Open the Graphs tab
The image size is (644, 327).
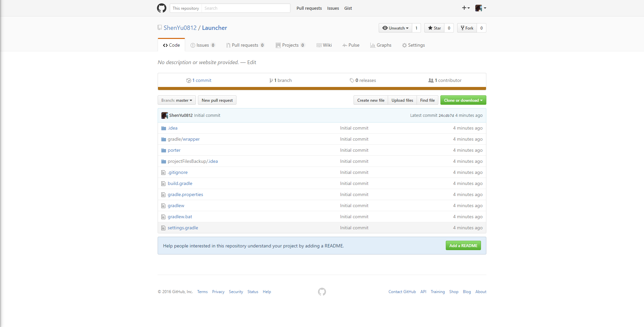click(x=381, y=45)
